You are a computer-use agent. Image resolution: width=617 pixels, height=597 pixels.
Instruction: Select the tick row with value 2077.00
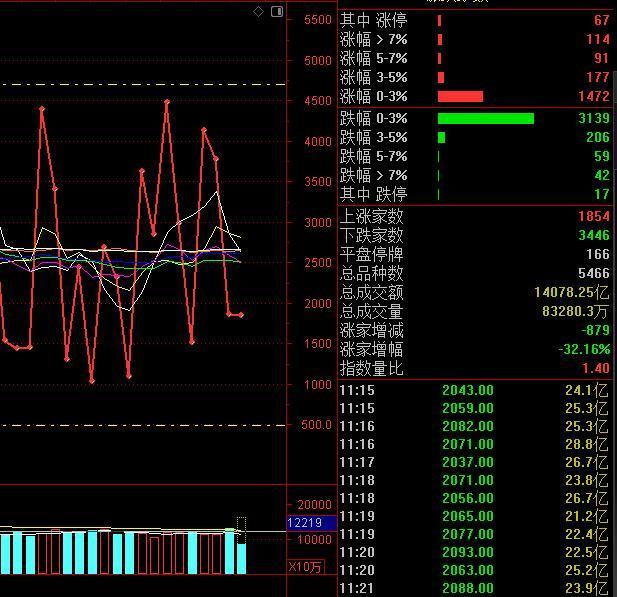coord(474,534)
